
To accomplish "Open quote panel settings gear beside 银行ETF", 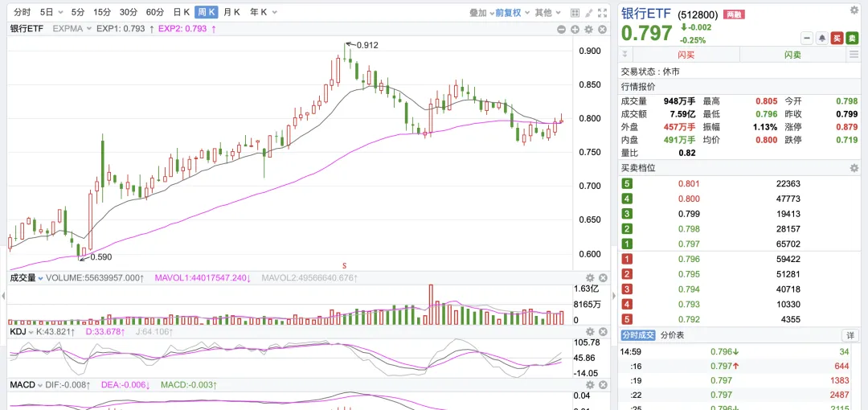I will point(854,10).
